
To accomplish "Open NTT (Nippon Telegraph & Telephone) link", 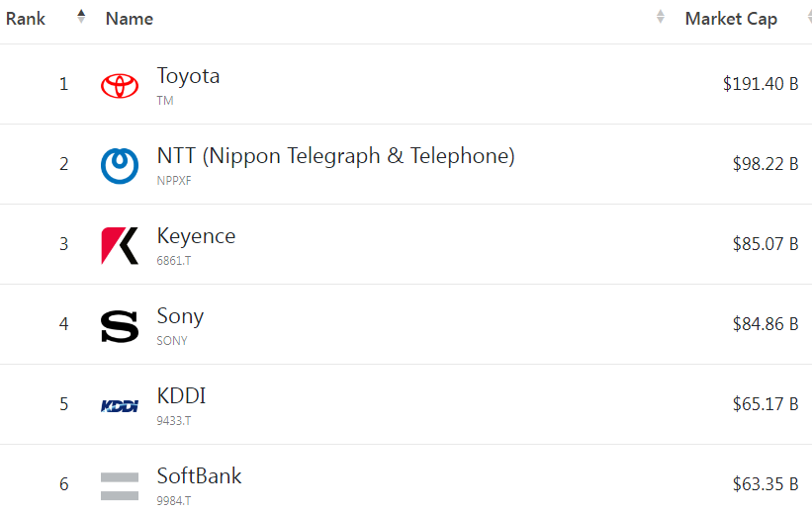I will click(335, 156).
